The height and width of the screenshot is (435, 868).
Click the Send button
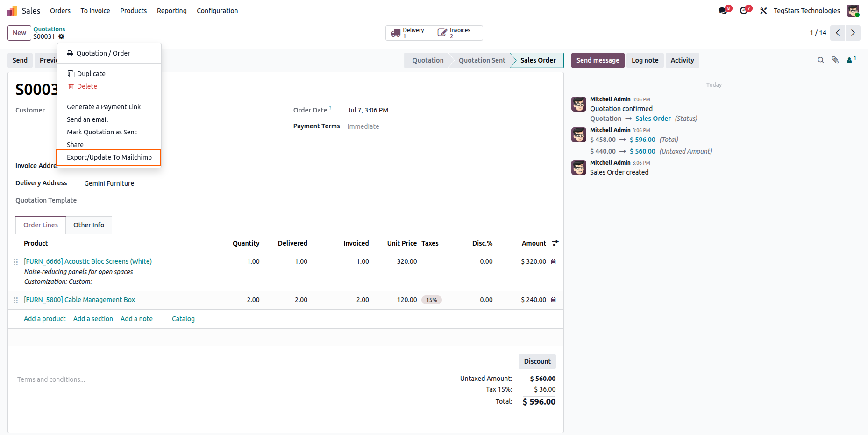[x=20, y=60]
